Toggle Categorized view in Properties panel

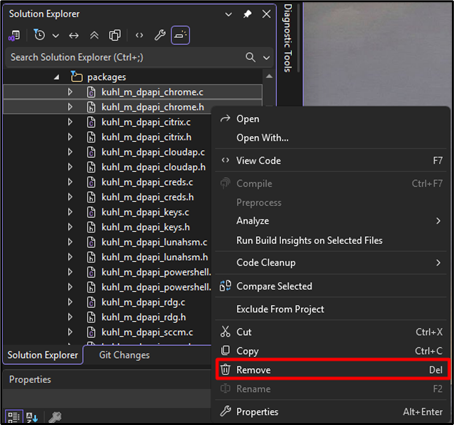(x=14, y=417)
